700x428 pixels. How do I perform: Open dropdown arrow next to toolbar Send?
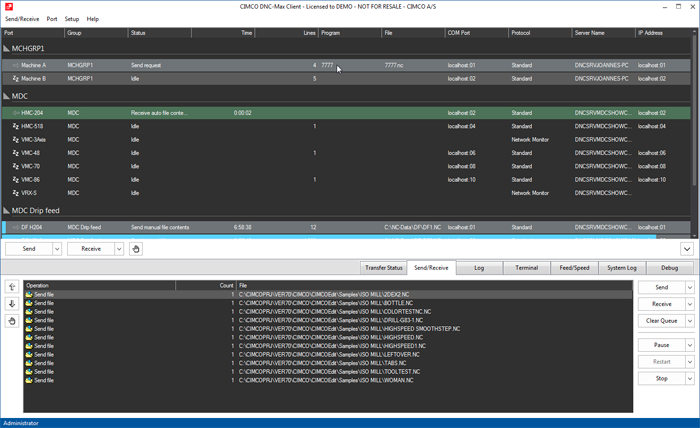(57, 249)
